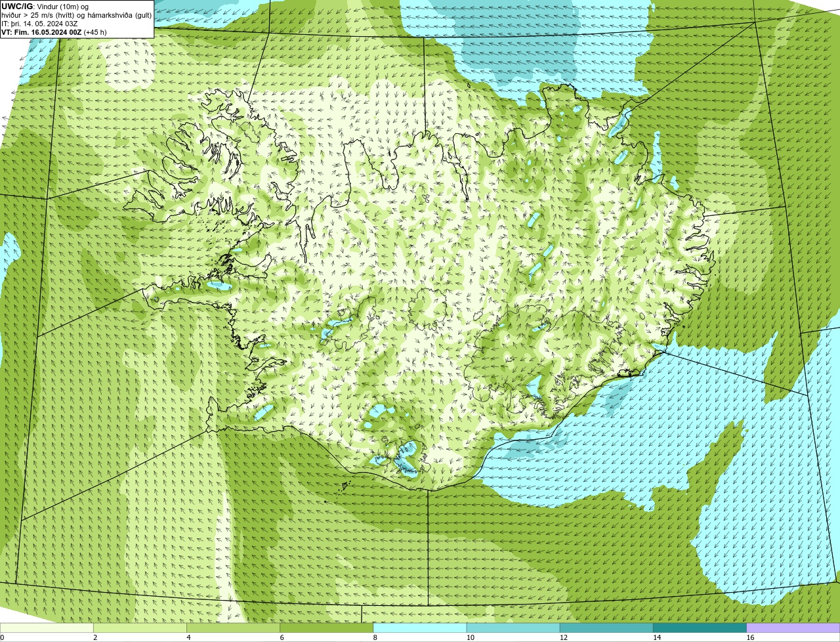
Task: Click the 10–12 m/s legend color swatch
Action: pyautogui.click(x=513, y=628)
